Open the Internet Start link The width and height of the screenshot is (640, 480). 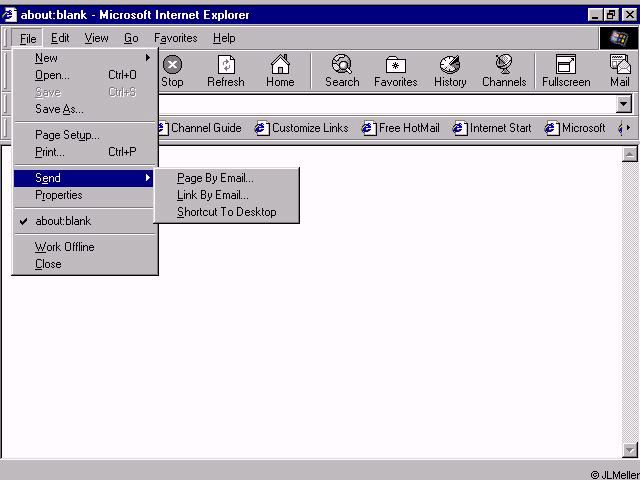pyautogui.click(x=492, y=128)
